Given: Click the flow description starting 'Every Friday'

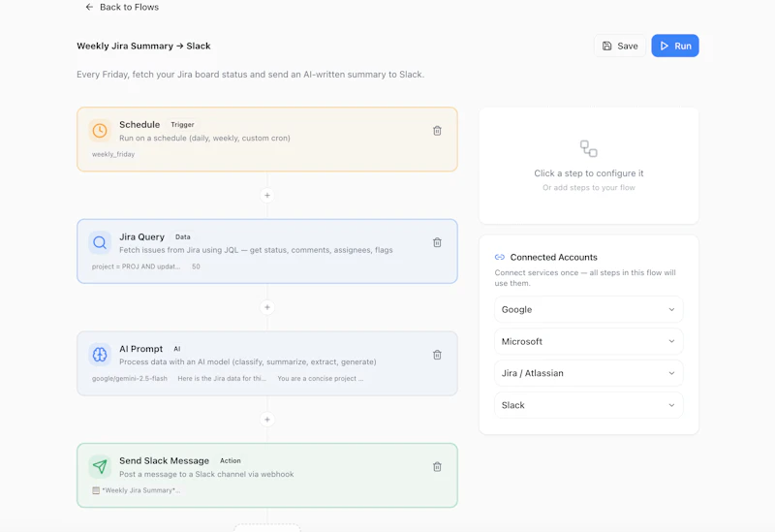Looking at the screenshot, I should pyautogui.click(x=250, y=75).
